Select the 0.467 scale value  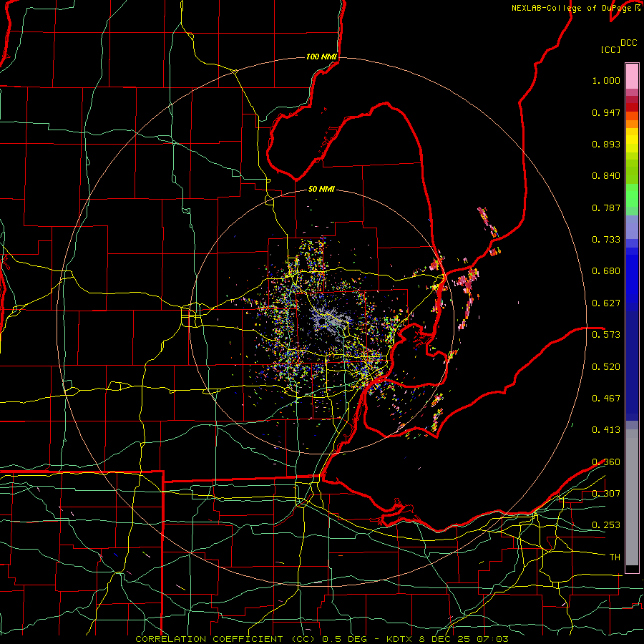pos(606,399)
